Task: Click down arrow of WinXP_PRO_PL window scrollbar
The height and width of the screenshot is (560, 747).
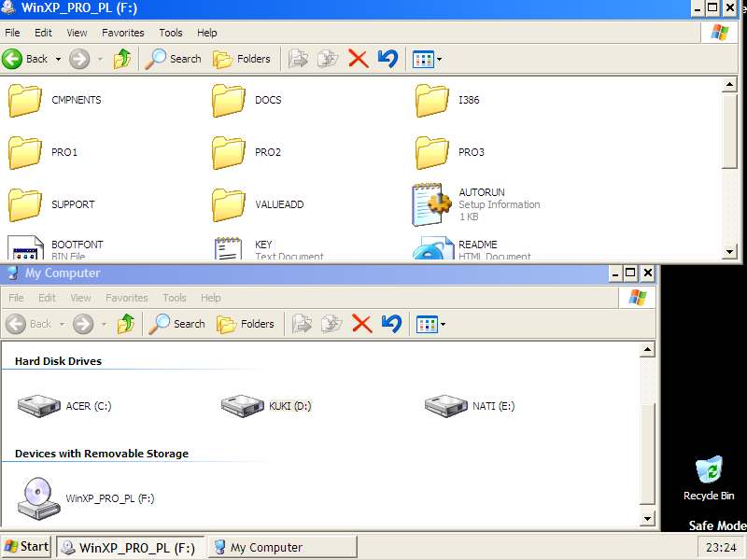Action: click(x=729, y=252)
